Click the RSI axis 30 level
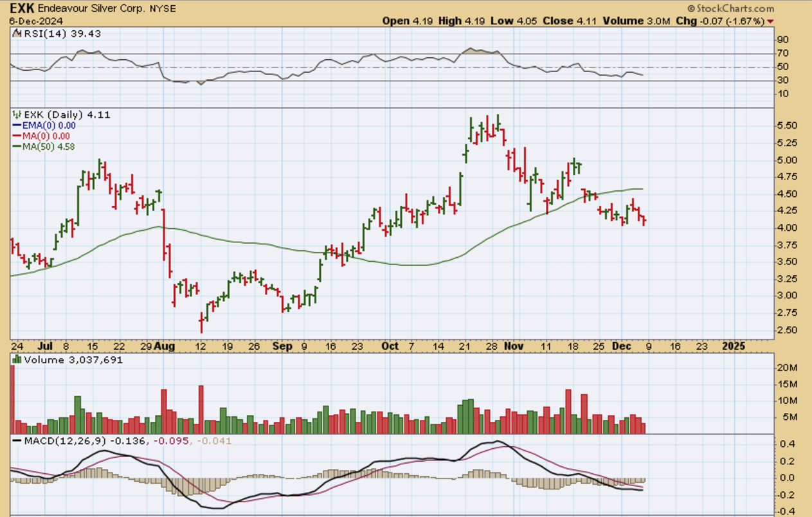The image size is (812, 517). tap(783, 80)
